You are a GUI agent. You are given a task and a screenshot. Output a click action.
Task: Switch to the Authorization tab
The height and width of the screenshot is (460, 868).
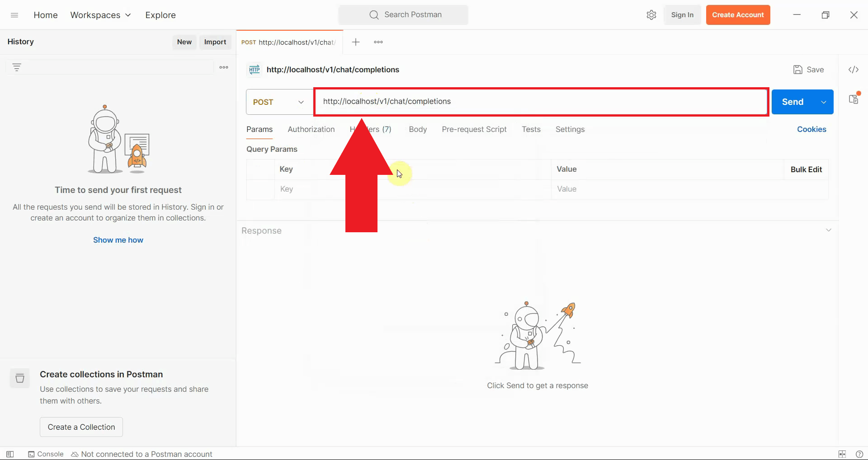pyautogui.click(x=311, y=129)
